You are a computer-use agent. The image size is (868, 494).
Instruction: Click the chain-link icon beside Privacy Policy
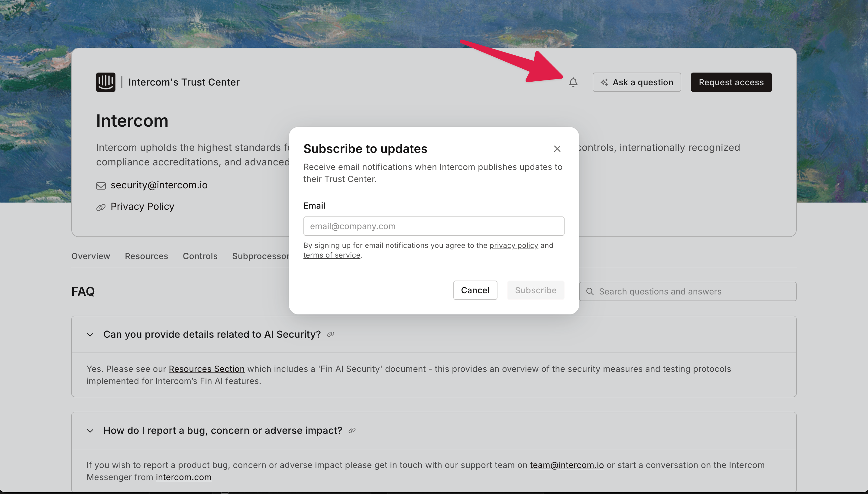pos(101,207)
